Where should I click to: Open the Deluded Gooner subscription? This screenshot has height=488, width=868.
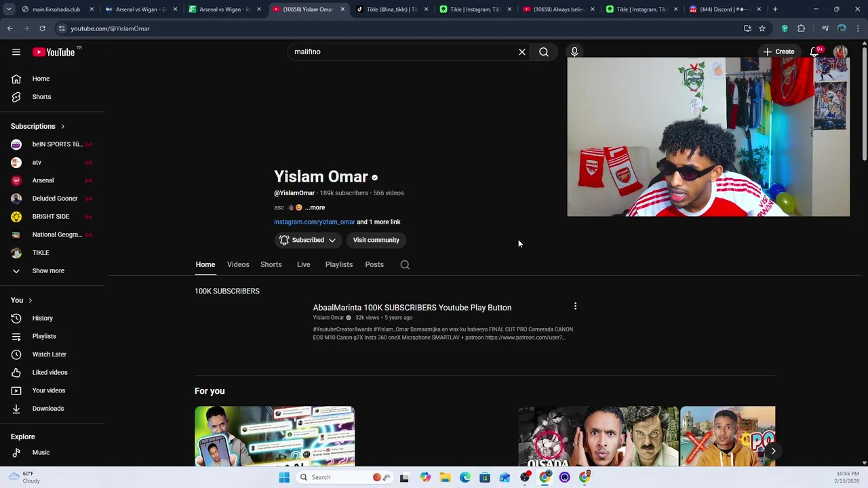click(x=52, y=199)
